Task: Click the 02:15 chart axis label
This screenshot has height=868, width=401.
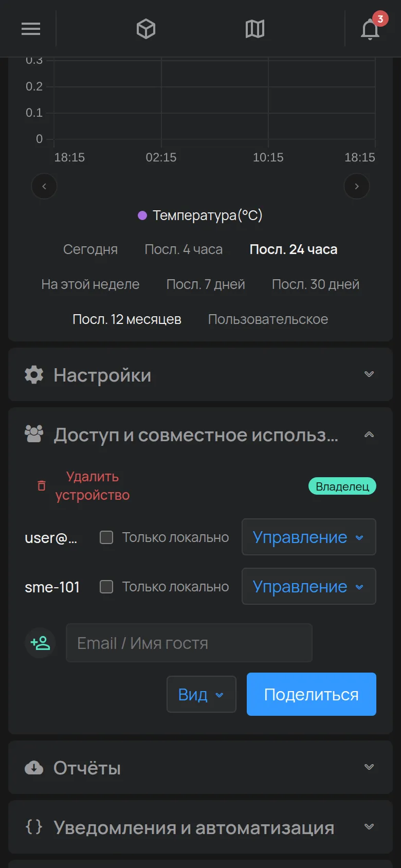Action: [161, 157]
